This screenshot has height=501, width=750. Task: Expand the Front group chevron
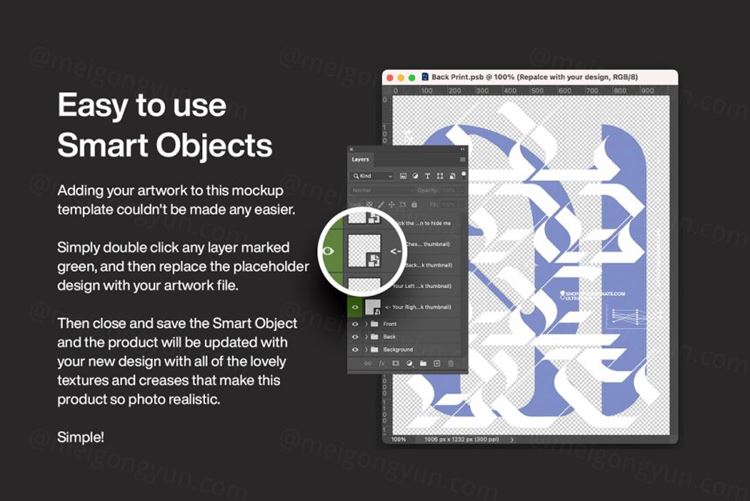(367, 324)
